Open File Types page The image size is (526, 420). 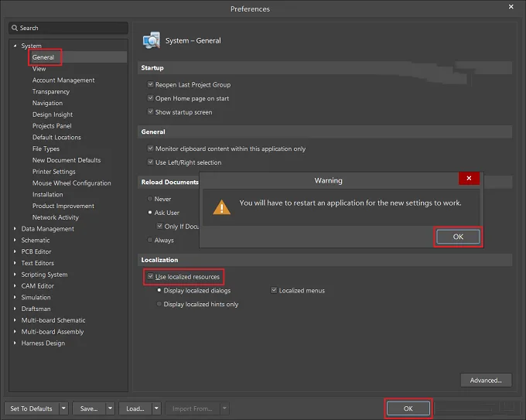[x=46, y=149]
